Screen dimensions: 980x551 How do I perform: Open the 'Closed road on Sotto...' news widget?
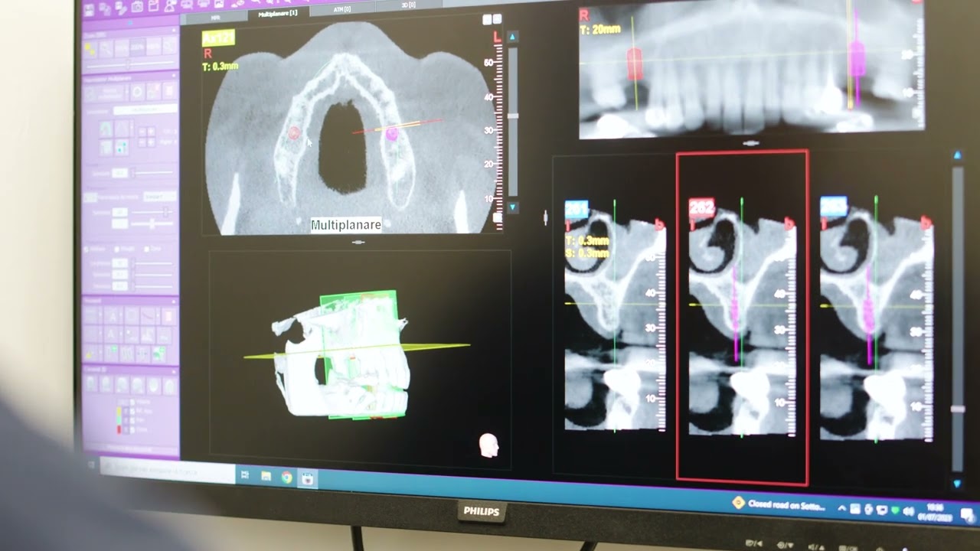[780, 504]
